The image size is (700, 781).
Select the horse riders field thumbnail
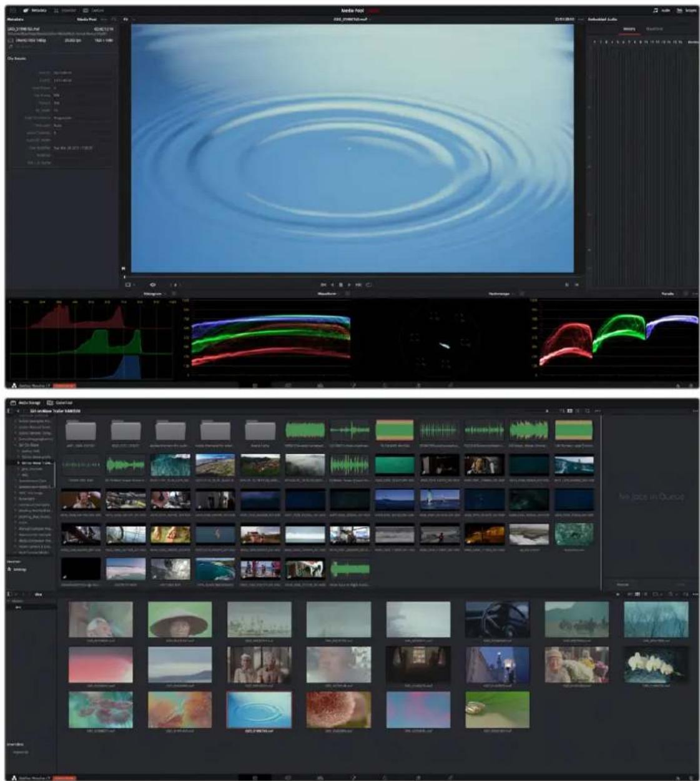577,619
